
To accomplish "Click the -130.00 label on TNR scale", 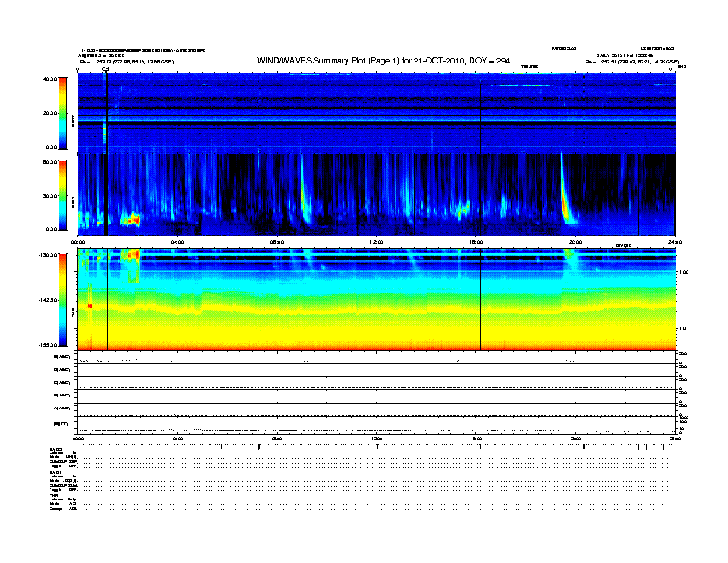I will tap(49, 255).
